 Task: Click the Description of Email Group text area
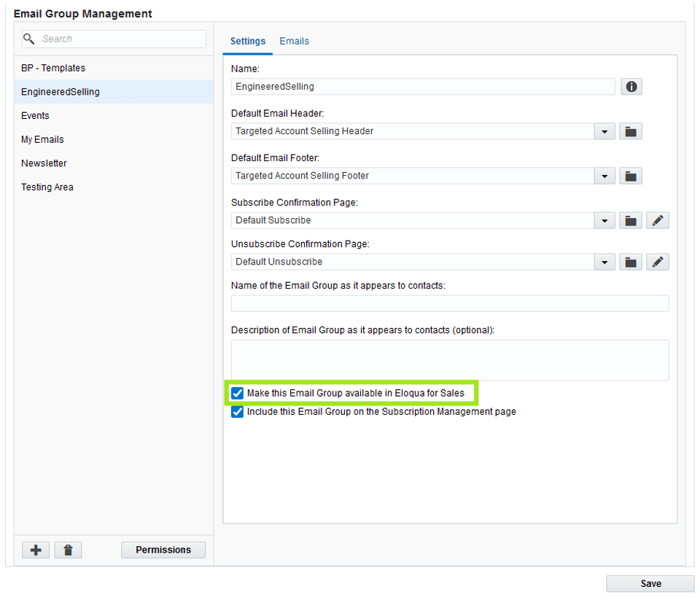tap(450, 360)
